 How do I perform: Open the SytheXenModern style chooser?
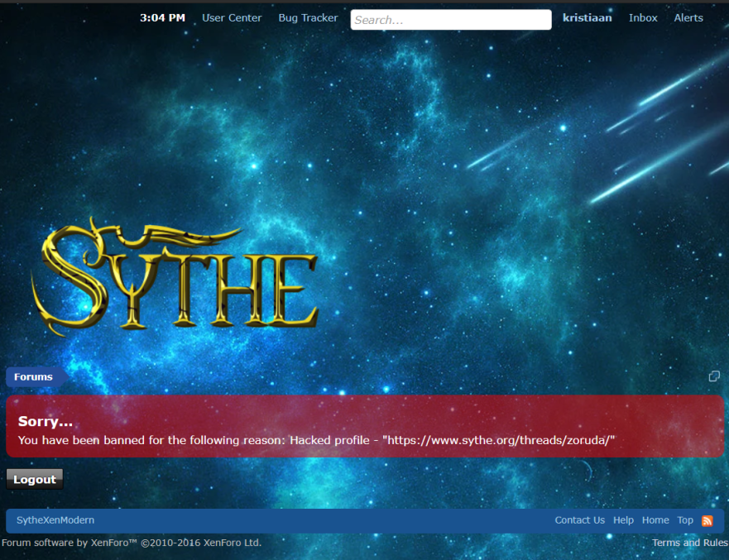[55, 520]
